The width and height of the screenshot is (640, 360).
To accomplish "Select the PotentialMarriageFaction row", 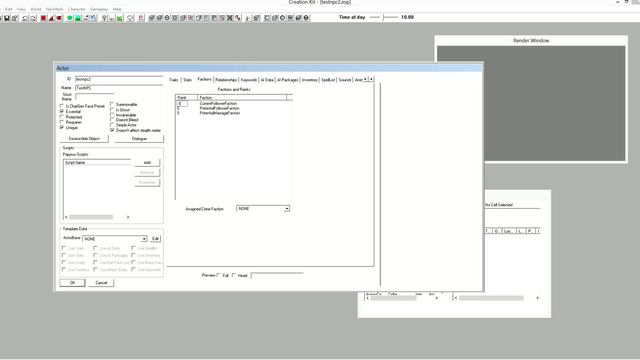I will pyautogui.click(x=233, y=113).
